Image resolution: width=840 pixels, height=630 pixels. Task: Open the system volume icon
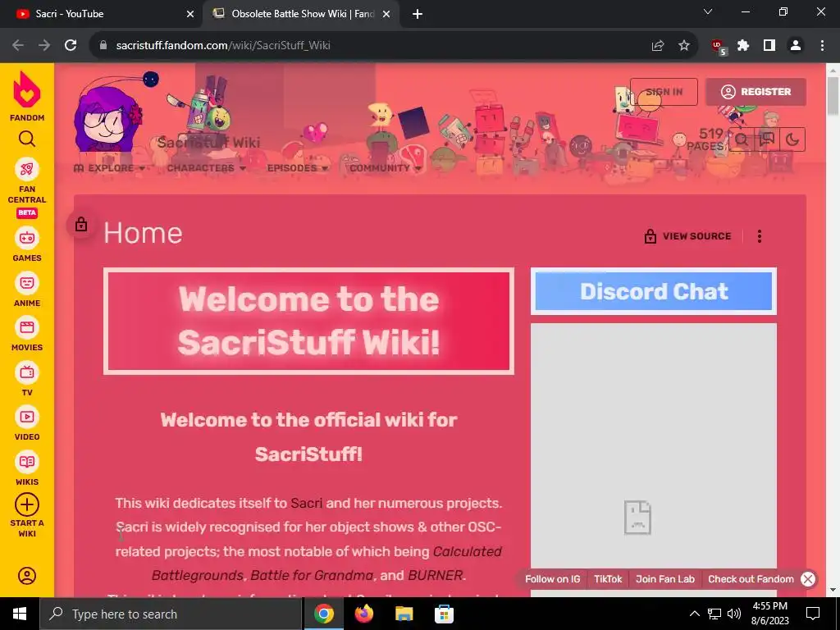coord(734,614)
